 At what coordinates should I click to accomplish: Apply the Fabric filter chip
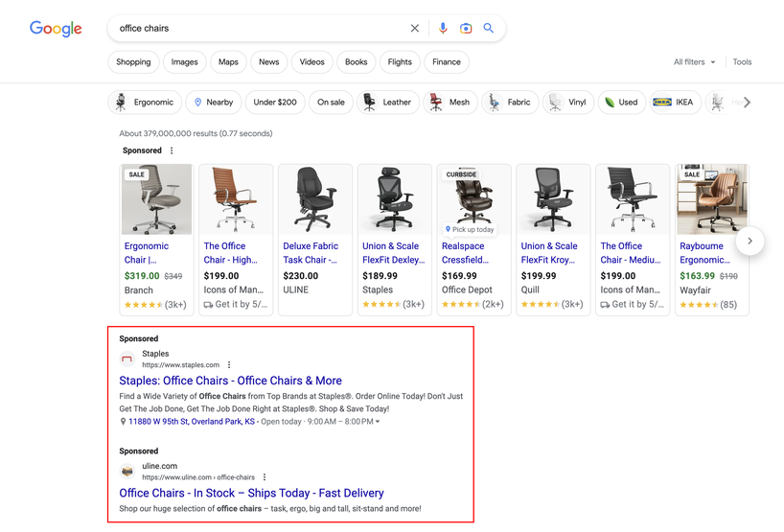(x=510, y=102)
